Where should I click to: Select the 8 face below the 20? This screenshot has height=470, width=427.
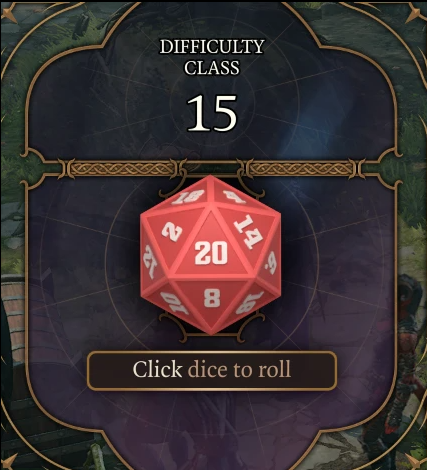coord(212,298)
